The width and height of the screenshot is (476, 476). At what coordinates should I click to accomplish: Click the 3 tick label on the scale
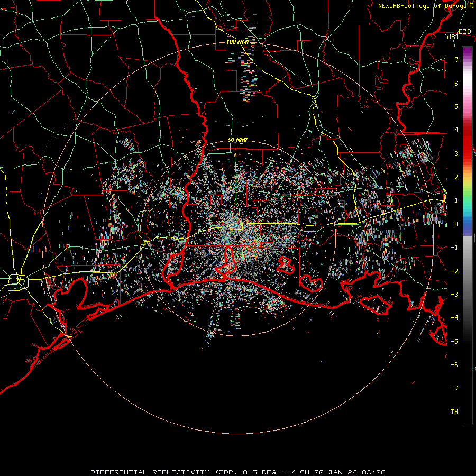[x=456, y=153]
